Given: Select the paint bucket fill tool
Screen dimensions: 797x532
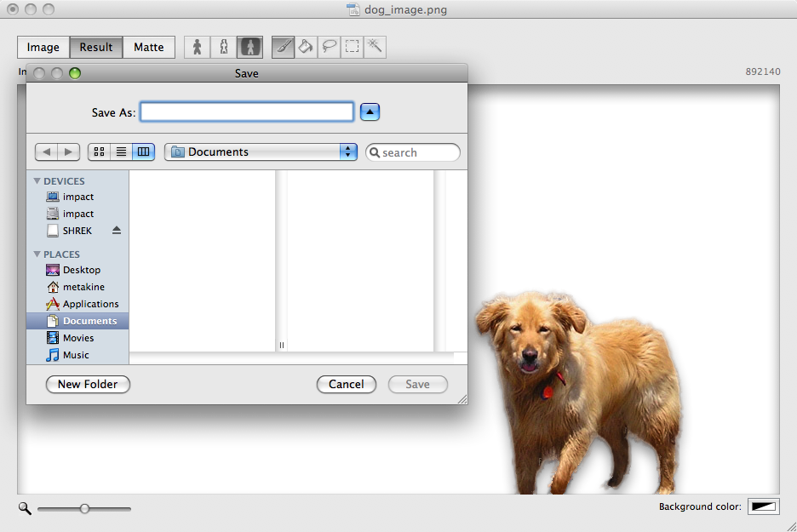Looking at the screenshot, I should tap(306, 47).
